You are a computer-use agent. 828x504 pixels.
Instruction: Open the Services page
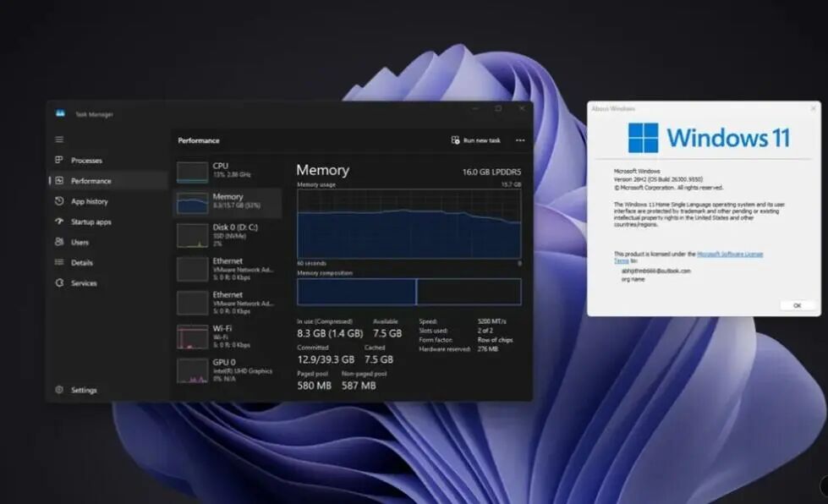[x=109, y=283]
